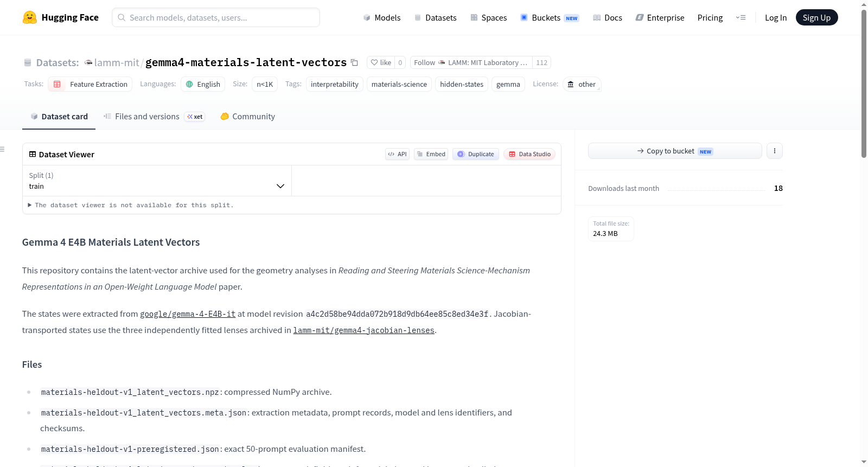
Task: Click the lamm-mit organization avatar icon
Action: [88, 62]
